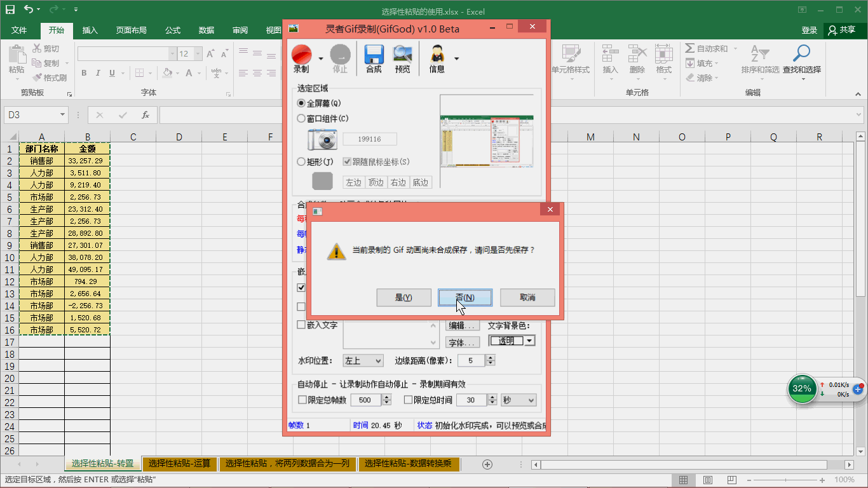Viewport: 868px width, 488px height.
Task: Click the 排序和筛选 sort filter icon
Action: point(760,53)
